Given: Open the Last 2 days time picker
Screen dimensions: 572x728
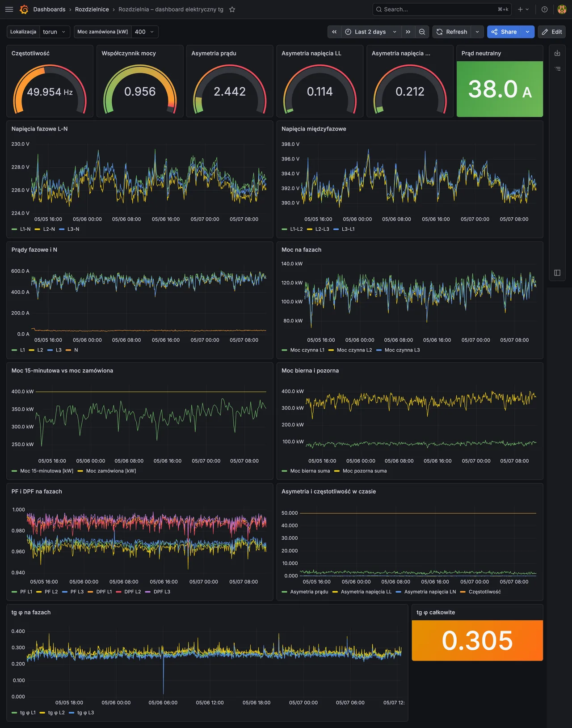Looking at the screenshot, I should click(371, 32).
